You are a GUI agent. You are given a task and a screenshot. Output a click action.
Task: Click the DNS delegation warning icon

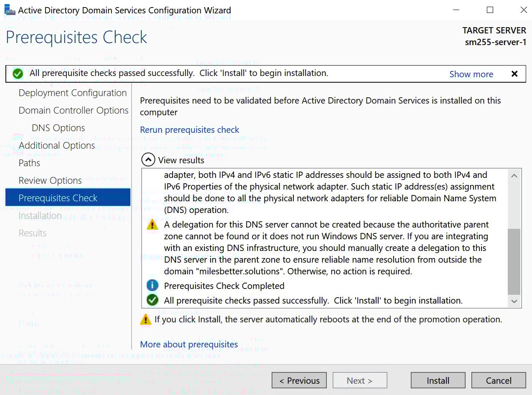click(x=153, y=225)
